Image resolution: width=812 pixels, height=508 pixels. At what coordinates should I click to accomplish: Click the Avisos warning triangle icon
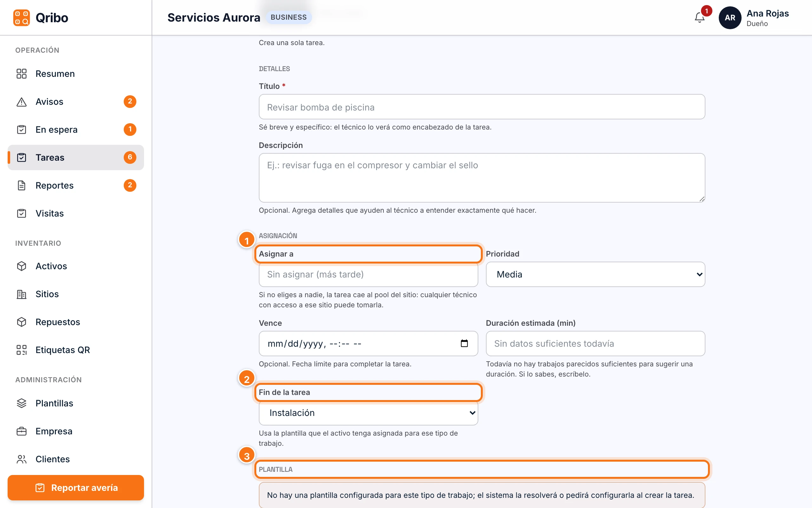pyautogui.click(x=22, y=102)
